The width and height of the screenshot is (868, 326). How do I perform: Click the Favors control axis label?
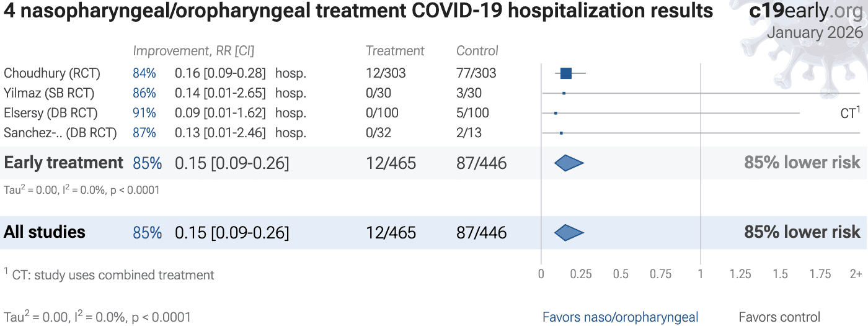779,317
